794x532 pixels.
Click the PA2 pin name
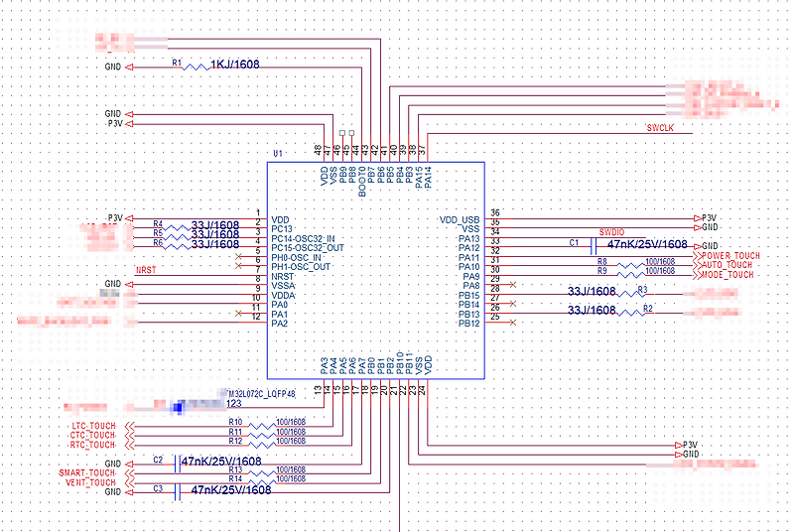(x=280, y=324)
